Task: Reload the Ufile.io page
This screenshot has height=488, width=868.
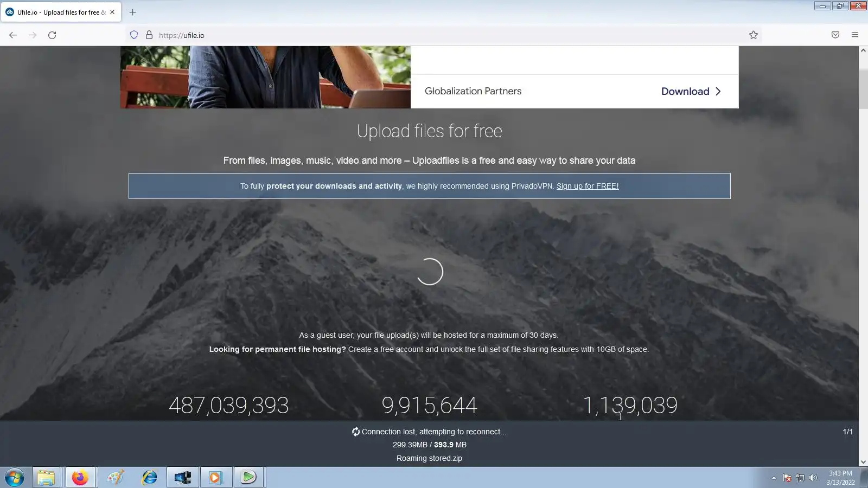Action: pyautogui.click(x=52, y=35)
